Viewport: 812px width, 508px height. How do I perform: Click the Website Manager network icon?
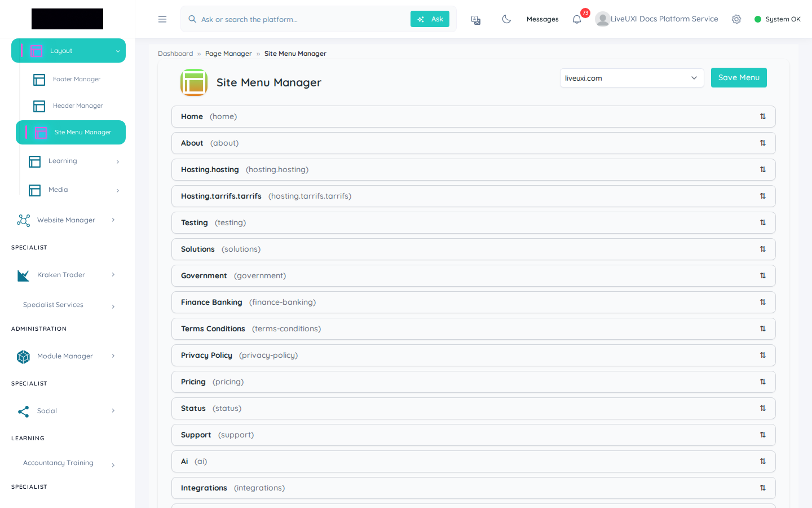(24, 220)
